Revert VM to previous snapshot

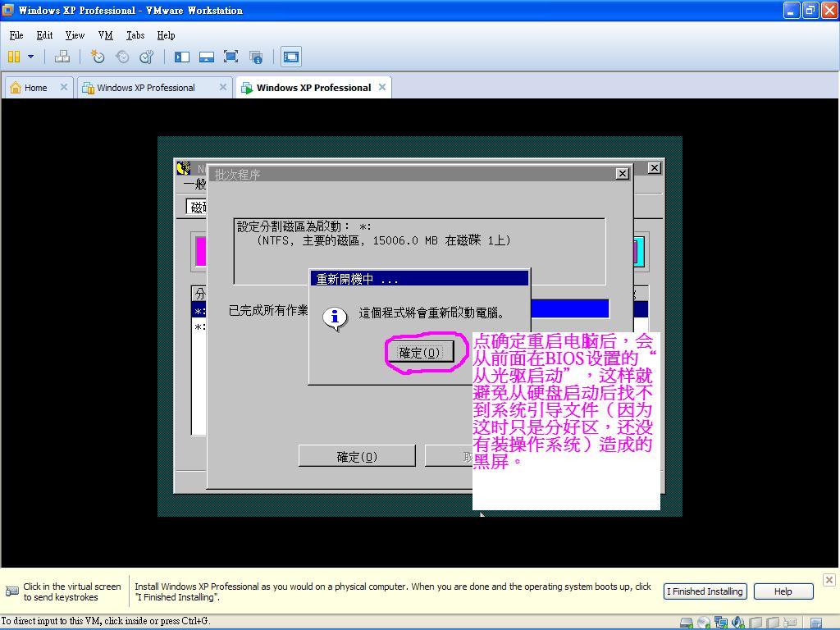click(122, 57)
